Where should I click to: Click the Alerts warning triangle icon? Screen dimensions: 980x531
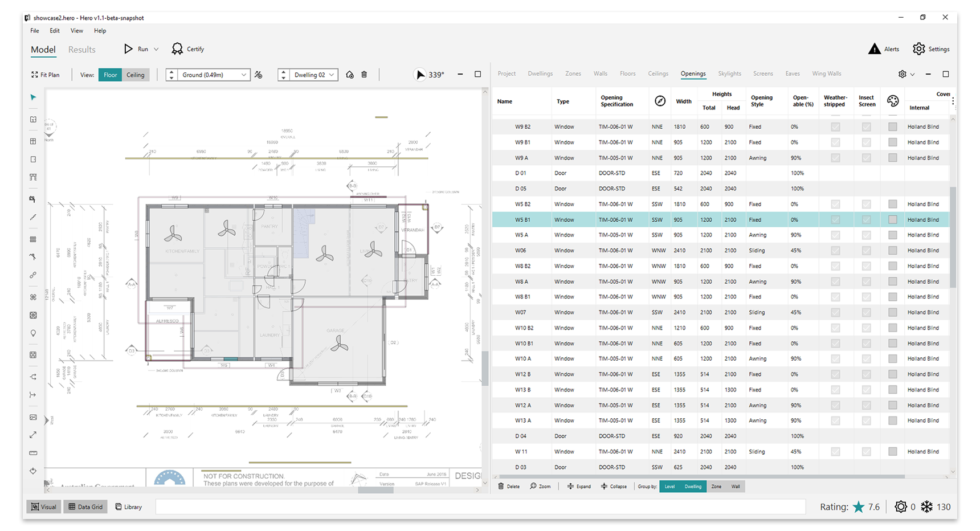pyautogui.click(x=875, y=49)
